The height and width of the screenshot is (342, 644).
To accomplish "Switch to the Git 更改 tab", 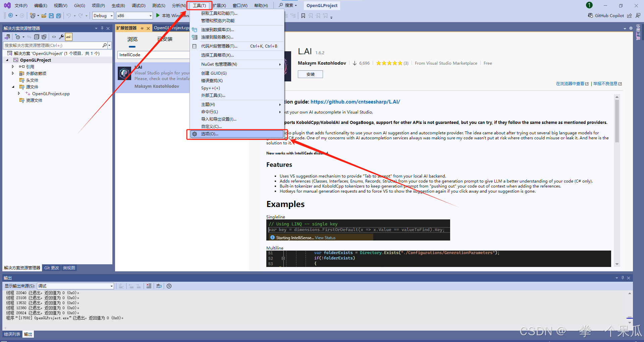I will click(x=52, y=268).
